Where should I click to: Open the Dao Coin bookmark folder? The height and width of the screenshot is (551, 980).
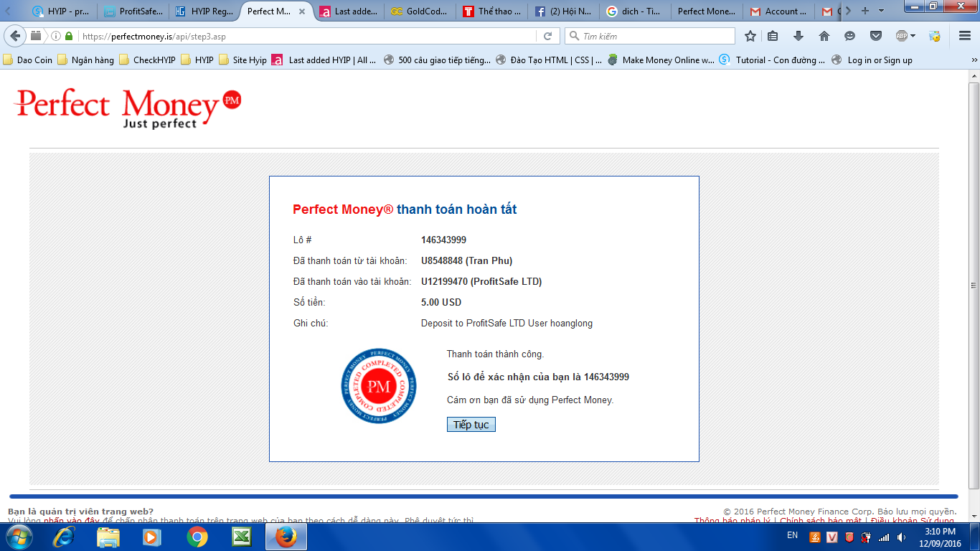[29, 60]
